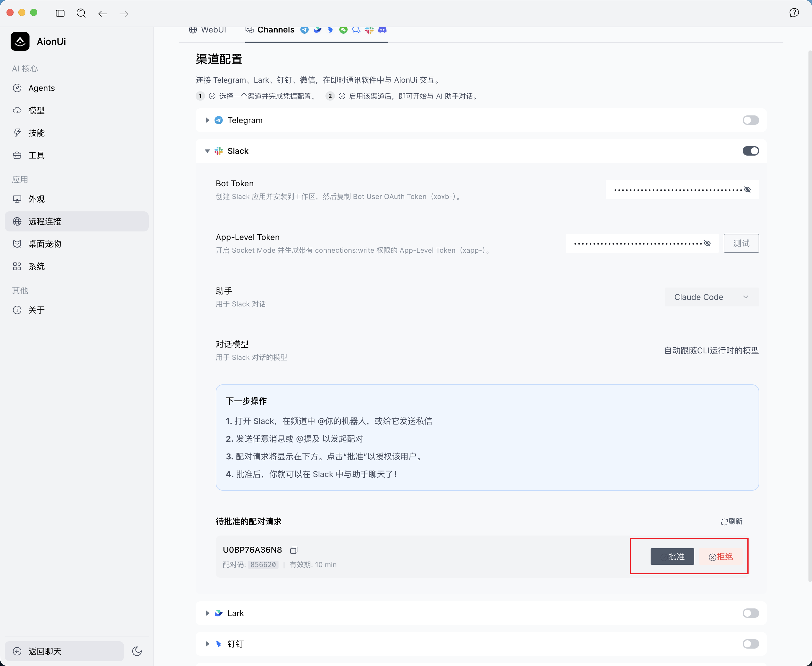
Task: Approve the pairing request with 批准
Action: 672,557
